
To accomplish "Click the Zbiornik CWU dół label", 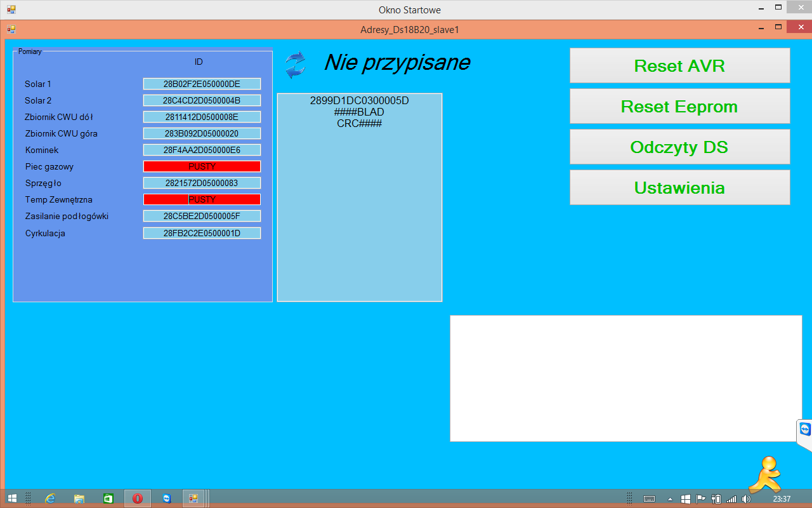I will [x=59, y=117].
